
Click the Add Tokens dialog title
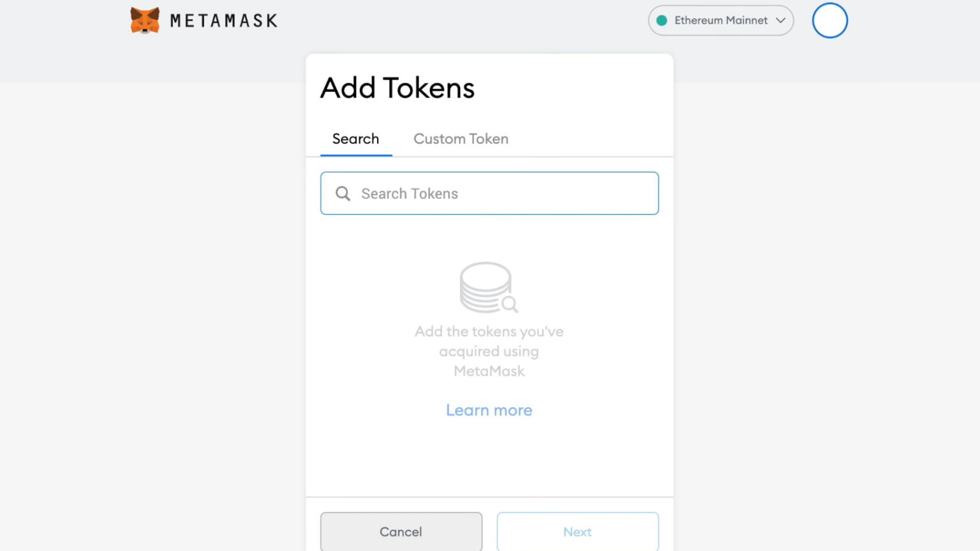coord(397,88)
